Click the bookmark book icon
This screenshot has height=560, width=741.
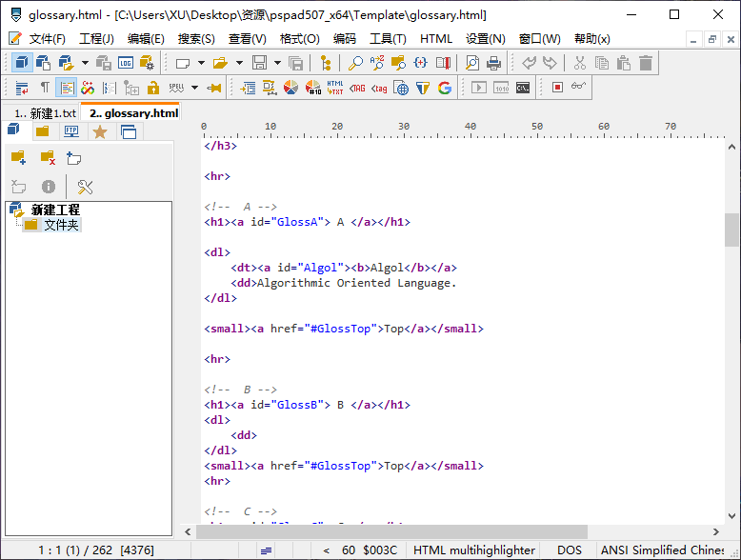pos(443,62)
